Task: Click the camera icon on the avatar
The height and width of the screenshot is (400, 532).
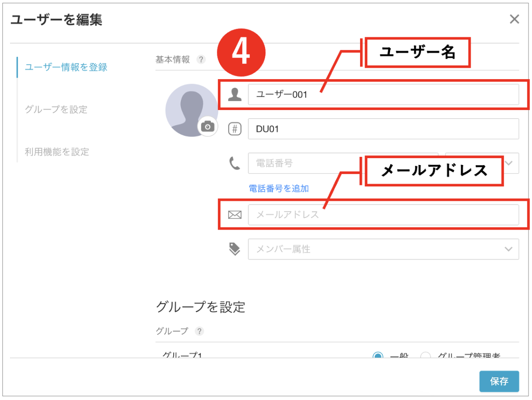Action: (x=208, y=127)
